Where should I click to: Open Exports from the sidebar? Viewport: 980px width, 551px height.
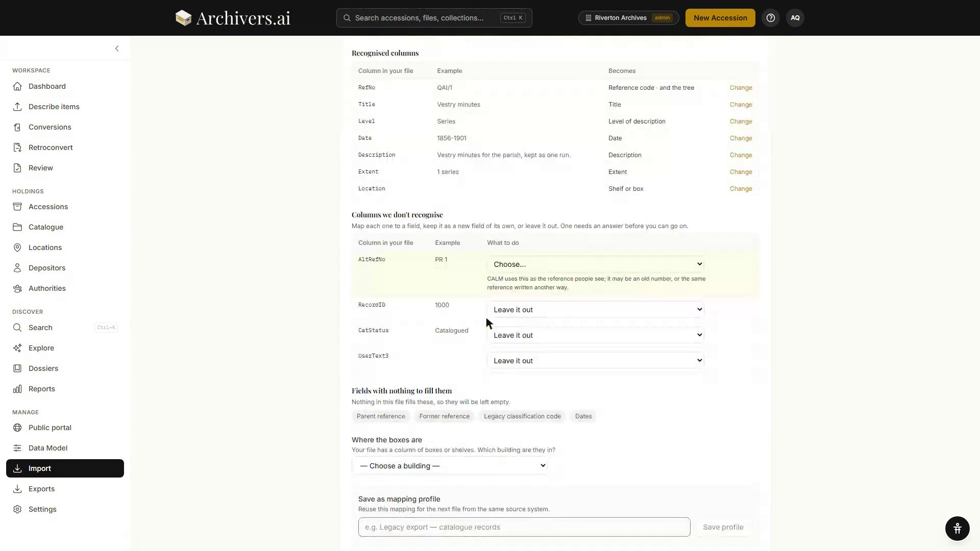click(x=65, y=489)
